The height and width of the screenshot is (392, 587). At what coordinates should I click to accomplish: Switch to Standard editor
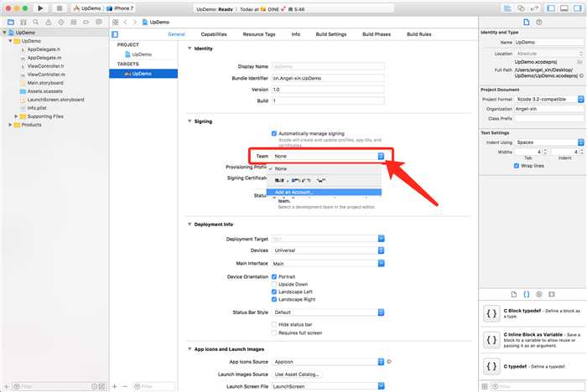(x=507, y=8)
